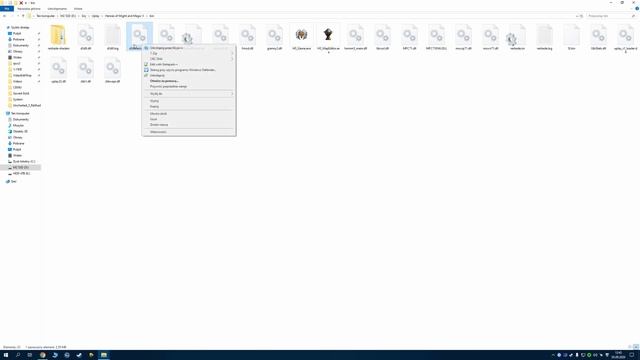Select the msvcp71.dll file icon
This screenshot has height=360, width=640.
tap(463, 35)
